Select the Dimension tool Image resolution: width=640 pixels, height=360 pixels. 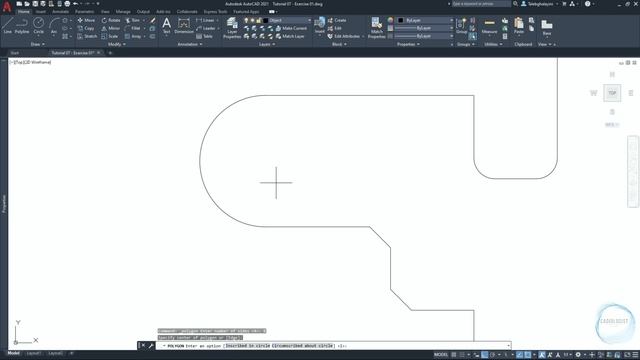[x=184, y=25]
